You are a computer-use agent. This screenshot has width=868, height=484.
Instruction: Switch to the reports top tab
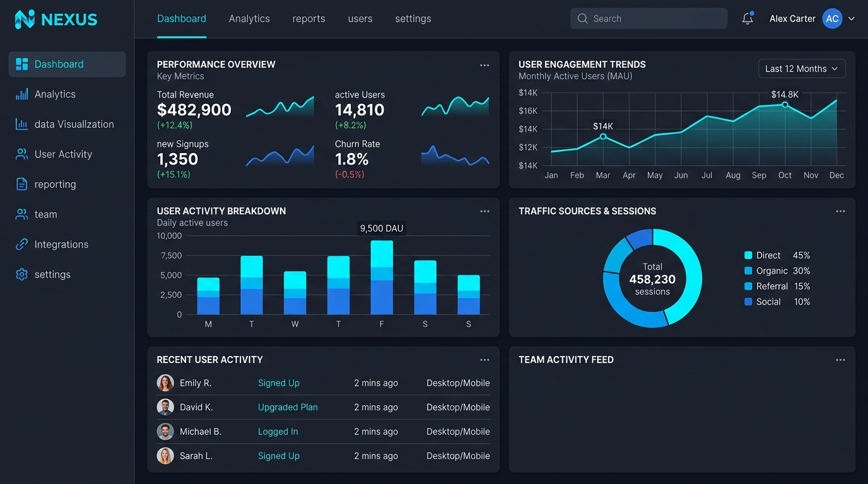[309, 19]
